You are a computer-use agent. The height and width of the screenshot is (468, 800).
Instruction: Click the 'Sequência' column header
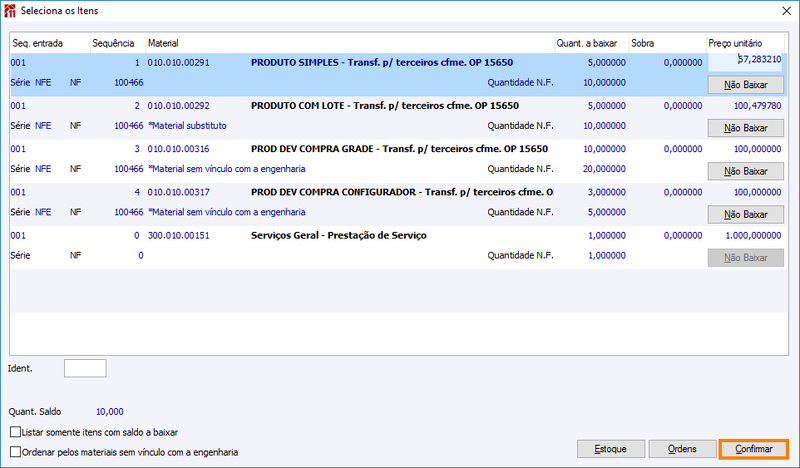point(118,43)
